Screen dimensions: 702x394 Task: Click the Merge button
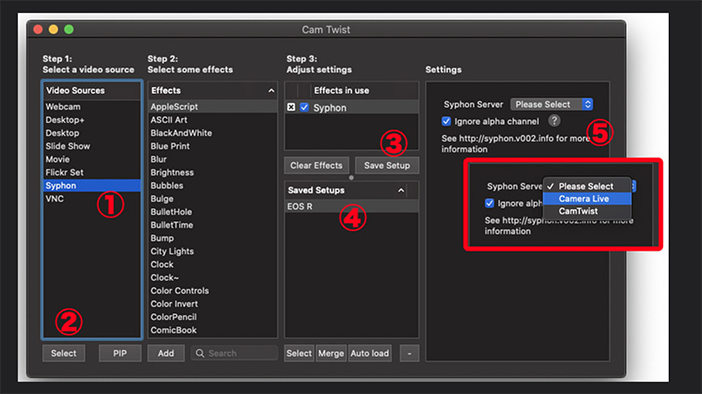tap(331, 353)
